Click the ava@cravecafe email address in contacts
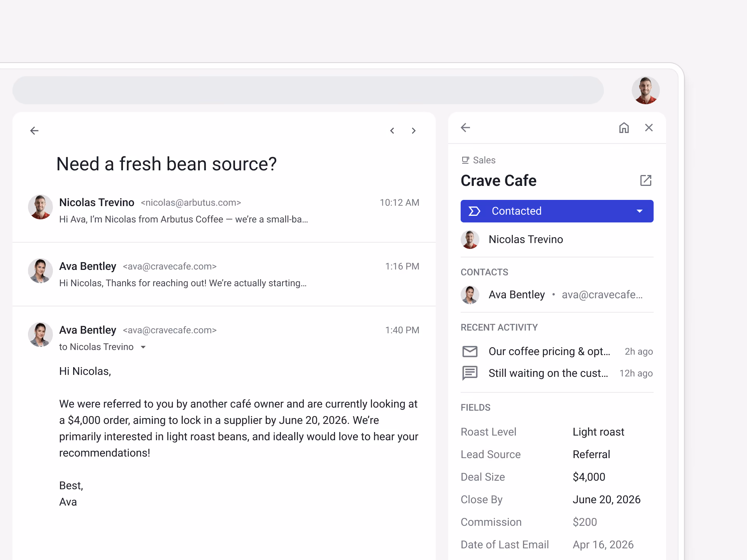The image size is (747, 560). click(602, 295)
